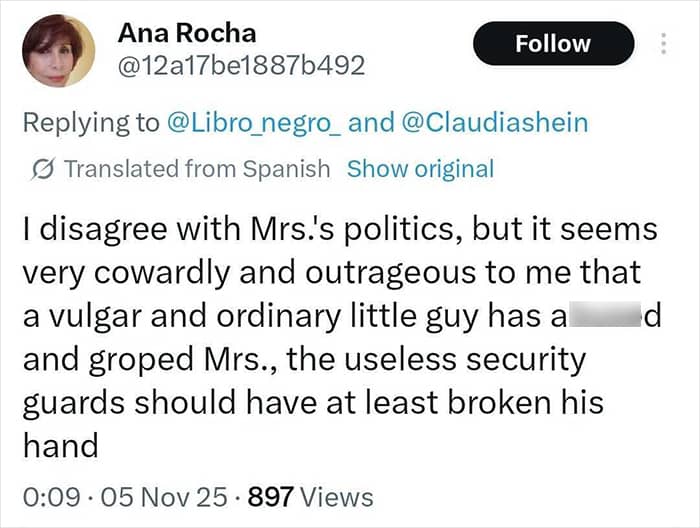Viewport: 700px width, 528px height.
Task: Click the 'Replying to' label text
Action: click(x=91, y=123)
